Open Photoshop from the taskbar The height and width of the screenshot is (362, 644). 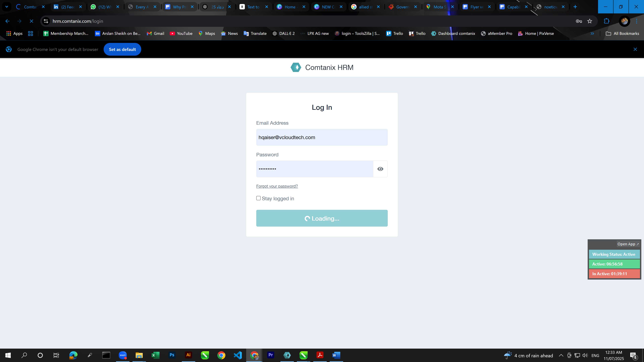tap(172, 355)
